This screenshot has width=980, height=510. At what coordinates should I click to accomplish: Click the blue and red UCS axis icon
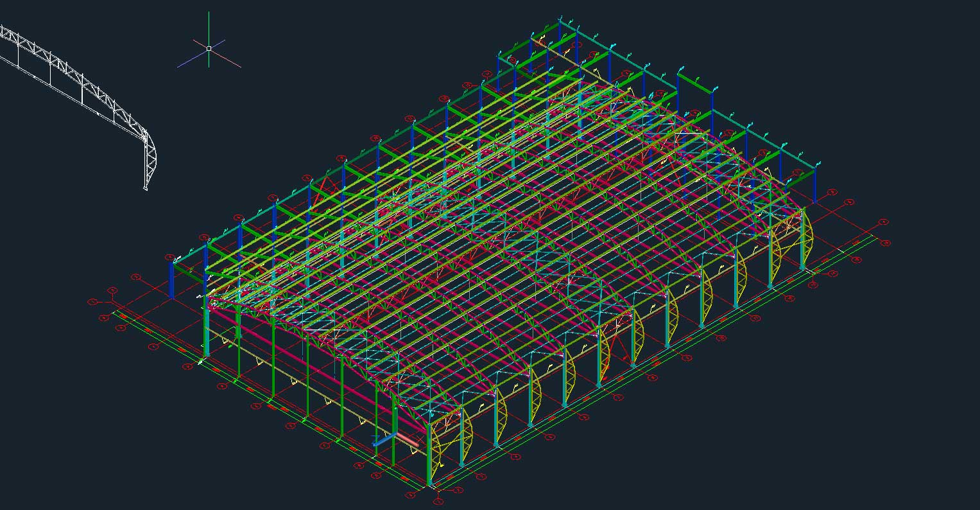[395, 439]
